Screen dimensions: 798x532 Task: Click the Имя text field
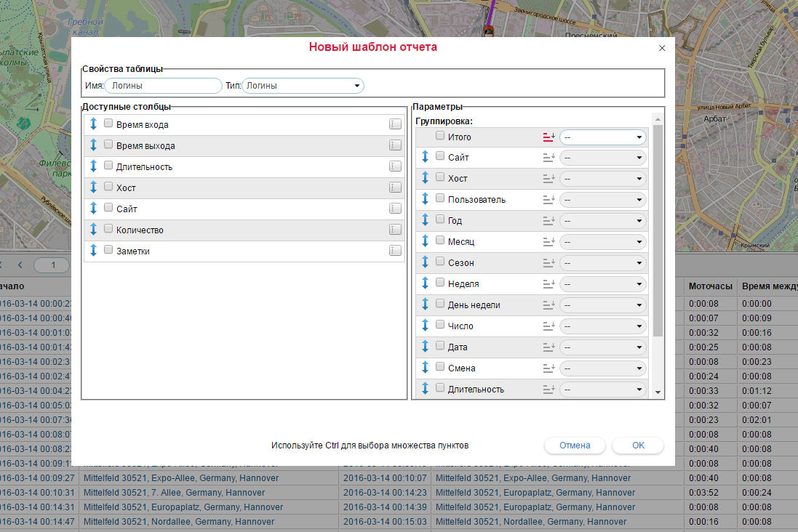[x=163, y=86]
